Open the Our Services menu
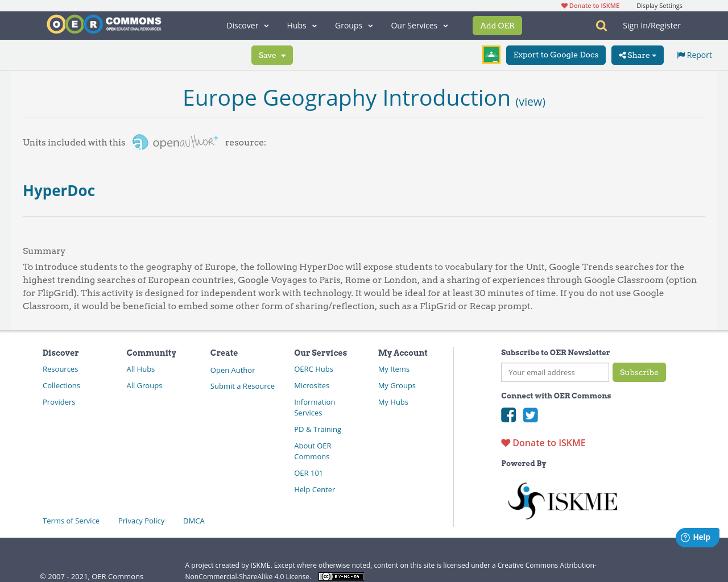The image size is (728, 582). click(x=419, y=26)
